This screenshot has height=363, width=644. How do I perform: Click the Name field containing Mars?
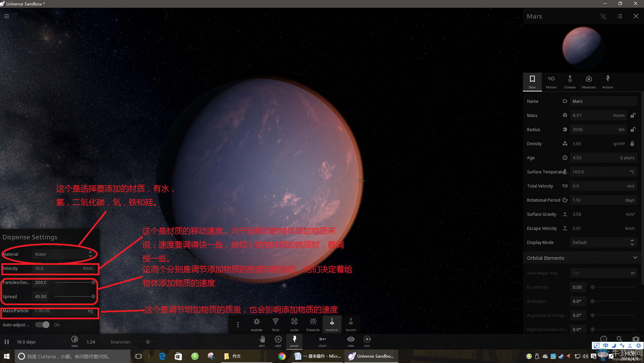tap(603, 101)
